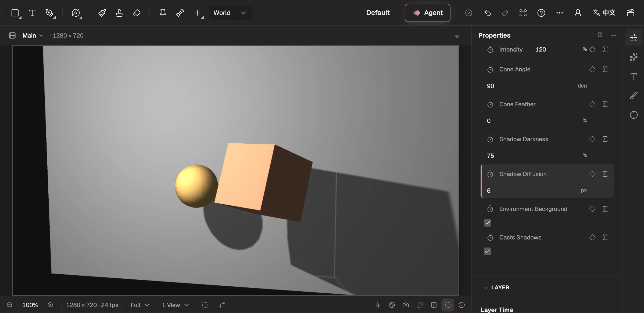This screenshot has width=644, height=313.
Task: Select the Pen tool
Action: pos(49,13)
